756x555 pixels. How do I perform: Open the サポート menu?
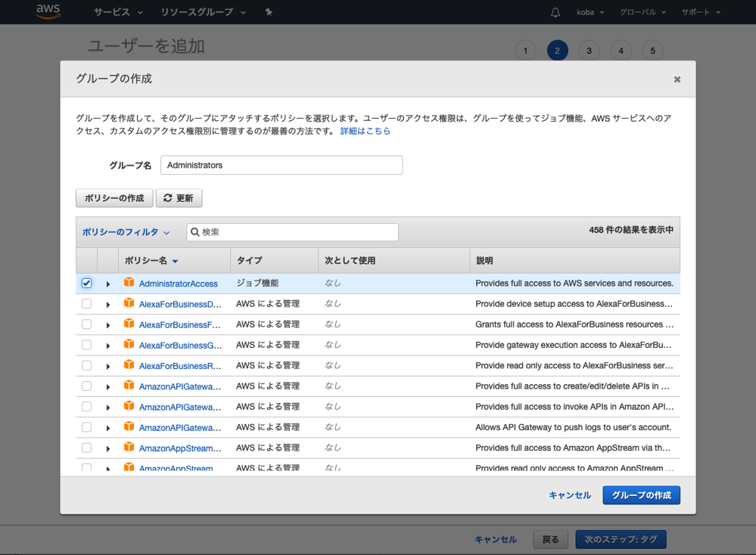pyautogui.click(x=701, y=12)
